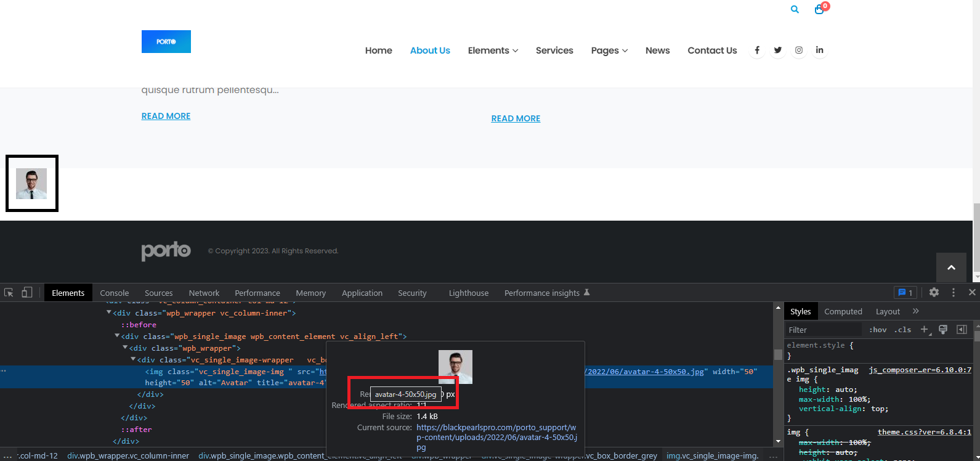
Task: Toggle the device toolbar icon in DevTools
Action: point(26,293)
